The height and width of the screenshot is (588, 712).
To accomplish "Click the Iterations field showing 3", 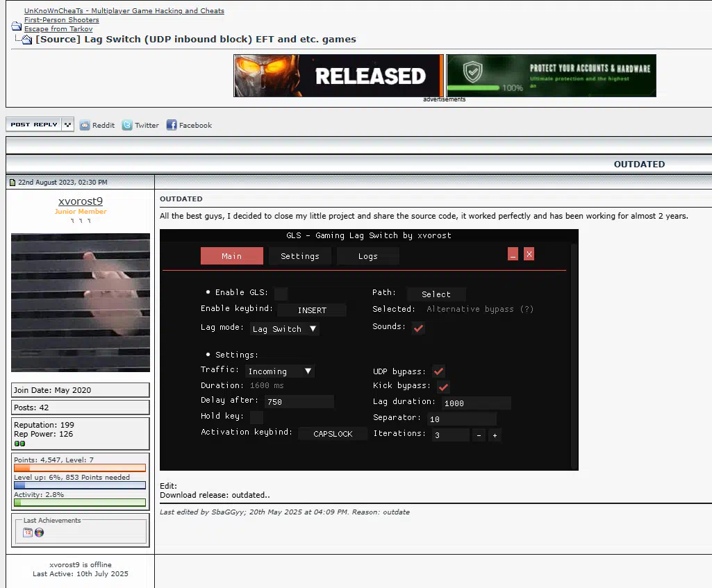I will click(450, 435).
